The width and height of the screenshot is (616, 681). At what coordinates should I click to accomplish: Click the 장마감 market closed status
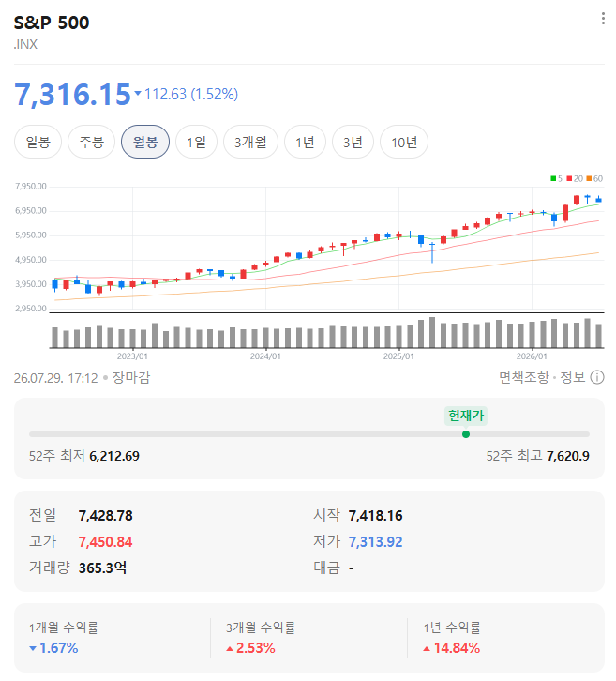tap(131, 377)
